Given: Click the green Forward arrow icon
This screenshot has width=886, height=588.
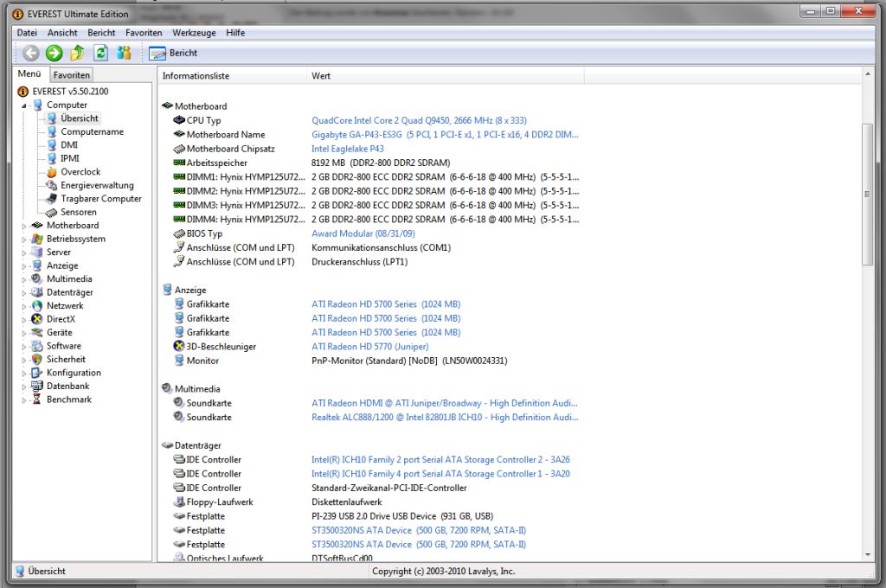Looking at the screenshot, I should pyautogui.click(x=55, y=53).
